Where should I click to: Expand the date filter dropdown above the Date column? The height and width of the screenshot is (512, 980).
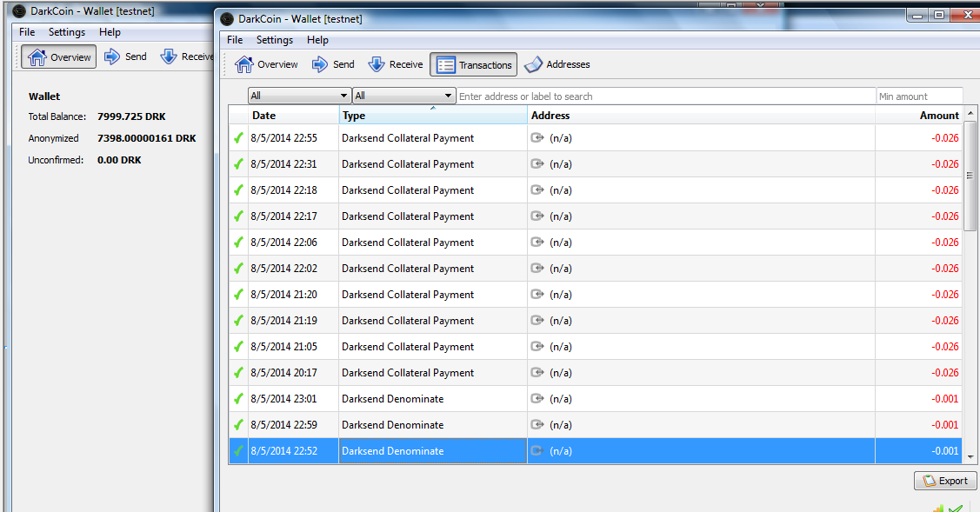(x=299, y=96)
